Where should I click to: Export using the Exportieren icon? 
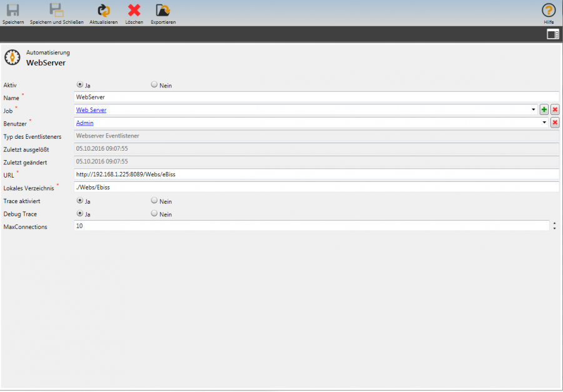point(163,11)
